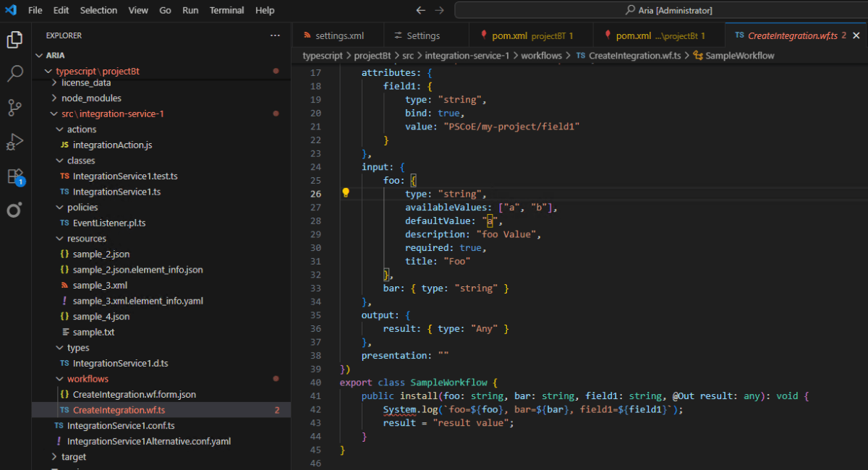
Task: Open the Explorer view in activity bar
Action: [14, 39]
